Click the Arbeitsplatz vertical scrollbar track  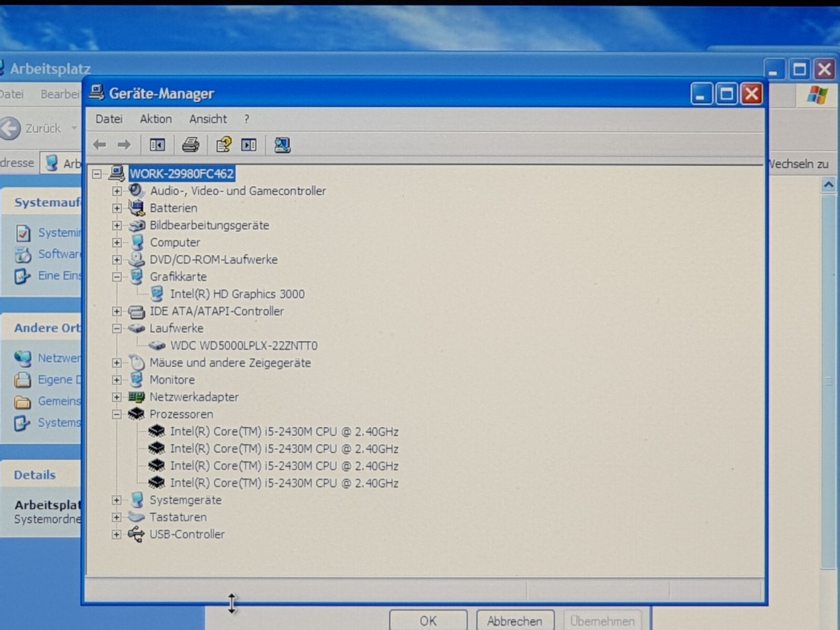click(828, 381)
